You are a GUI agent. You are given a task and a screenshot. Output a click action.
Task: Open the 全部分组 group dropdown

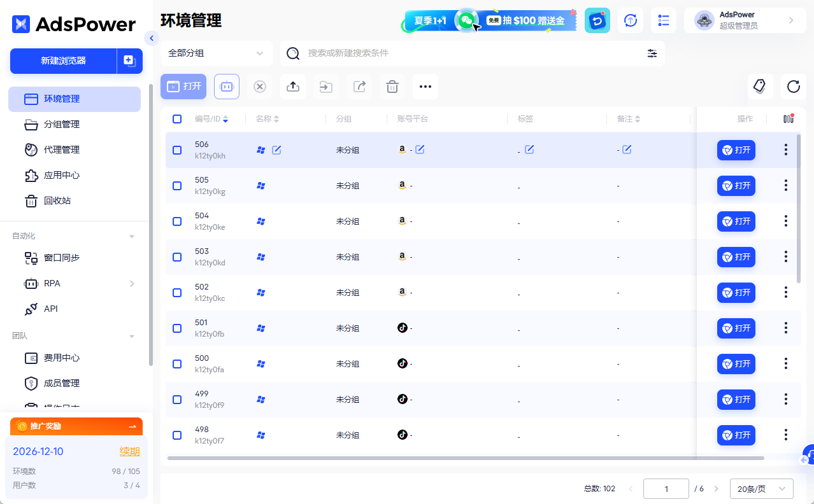(x=217, y=53)
